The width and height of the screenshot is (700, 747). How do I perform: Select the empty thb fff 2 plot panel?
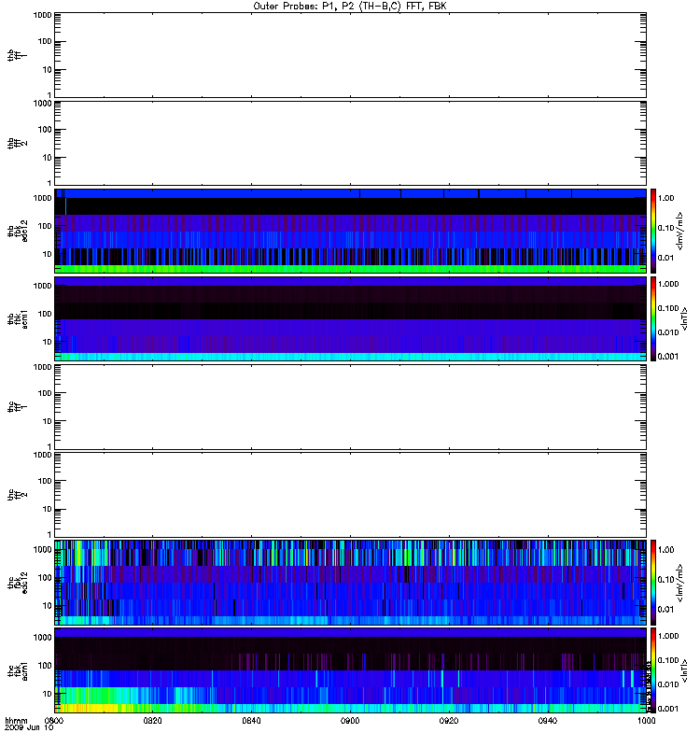pos(350,143)
